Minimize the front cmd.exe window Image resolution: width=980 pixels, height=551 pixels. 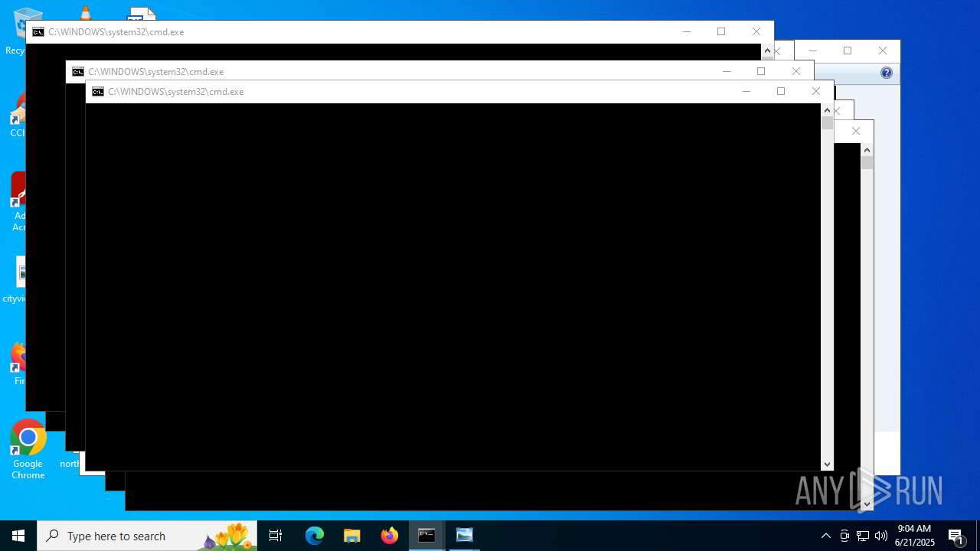pyautogui.click(x=746, y=91)
